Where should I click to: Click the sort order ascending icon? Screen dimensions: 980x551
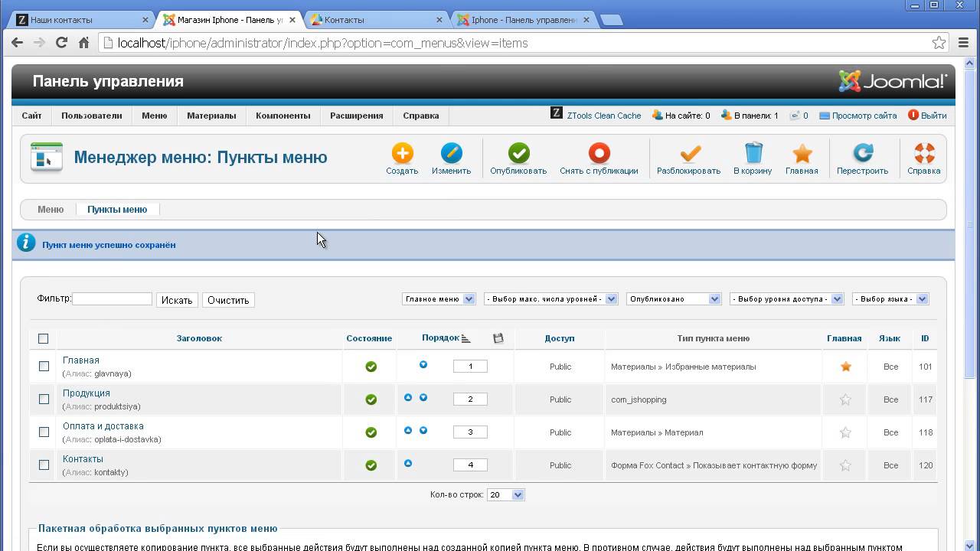466,338
